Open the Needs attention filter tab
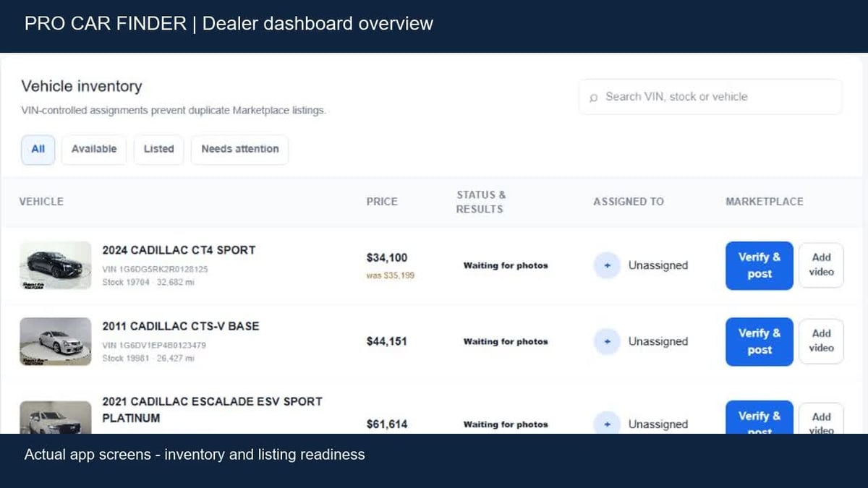 click(240, 149)
